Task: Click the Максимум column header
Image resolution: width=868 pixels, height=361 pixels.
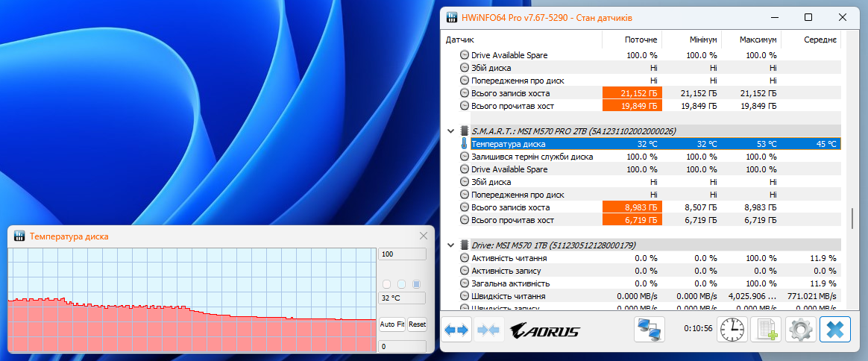Action: pos(758,40)
